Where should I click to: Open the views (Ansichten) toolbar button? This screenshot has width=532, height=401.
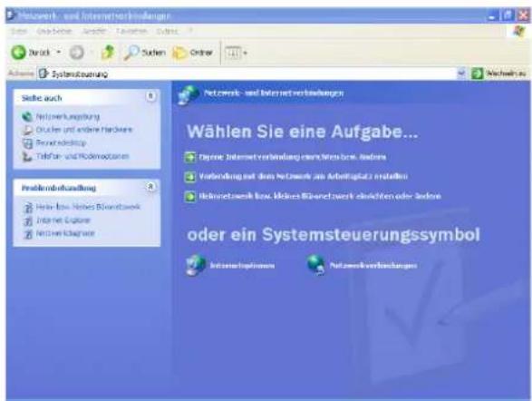point(233,53)
